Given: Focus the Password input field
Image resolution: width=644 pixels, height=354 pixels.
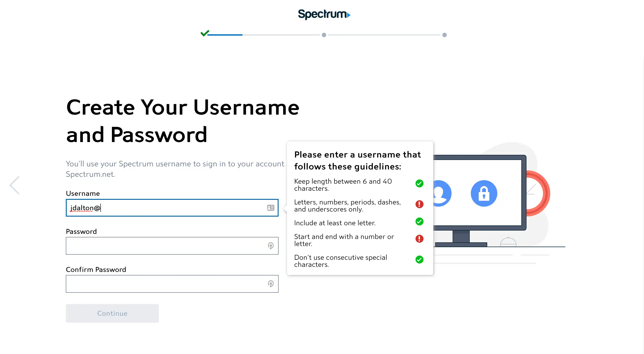Looking at the screenshot, I should [172, 246].
